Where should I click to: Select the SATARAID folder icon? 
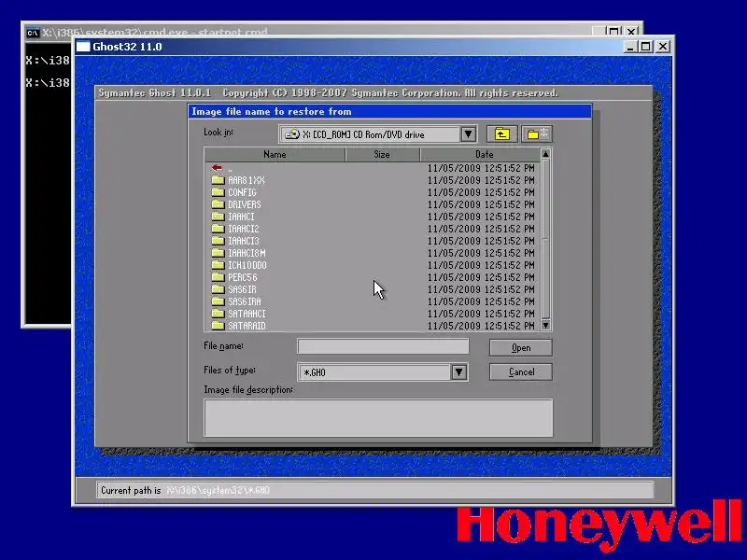tap(218, 326)
